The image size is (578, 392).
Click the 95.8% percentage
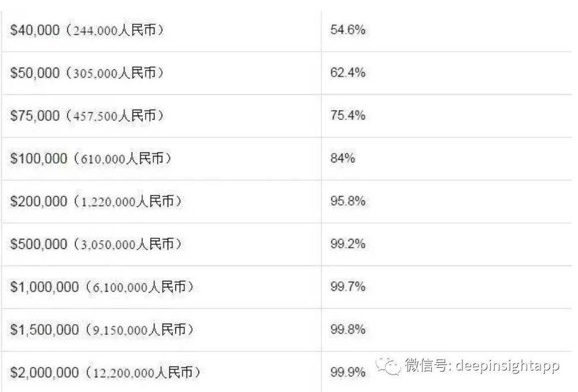pyautogui.click(x=347, y=201)
